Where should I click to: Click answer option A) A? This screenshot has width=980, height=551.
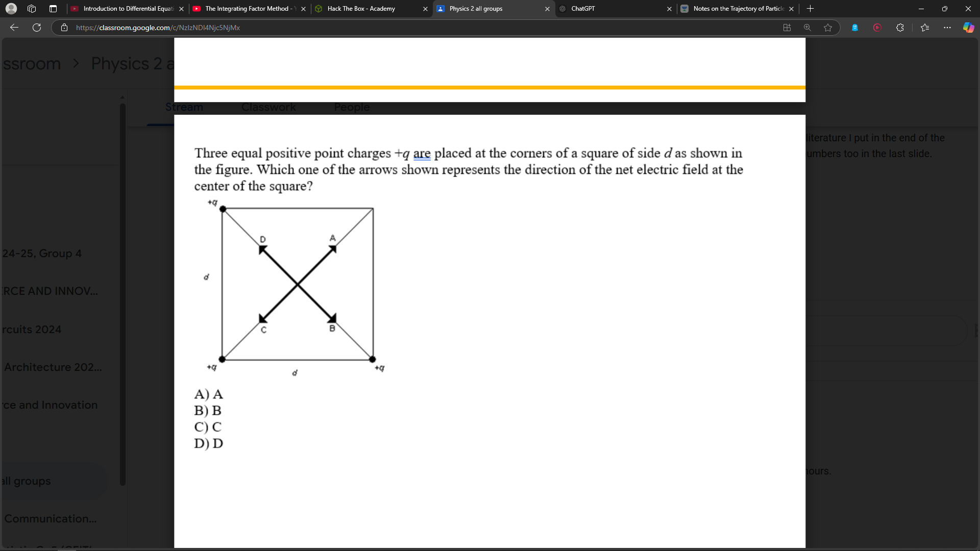(208, 394)
